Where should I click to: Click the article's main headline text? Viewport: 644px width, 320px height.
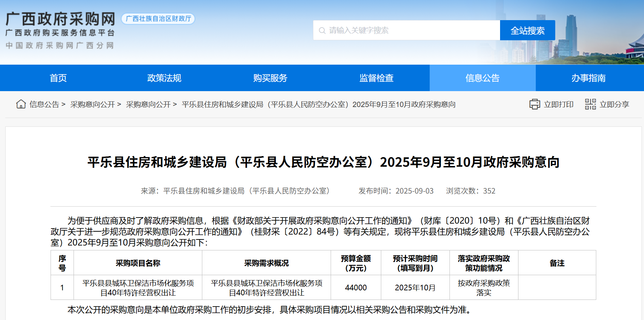click(323, 162)
